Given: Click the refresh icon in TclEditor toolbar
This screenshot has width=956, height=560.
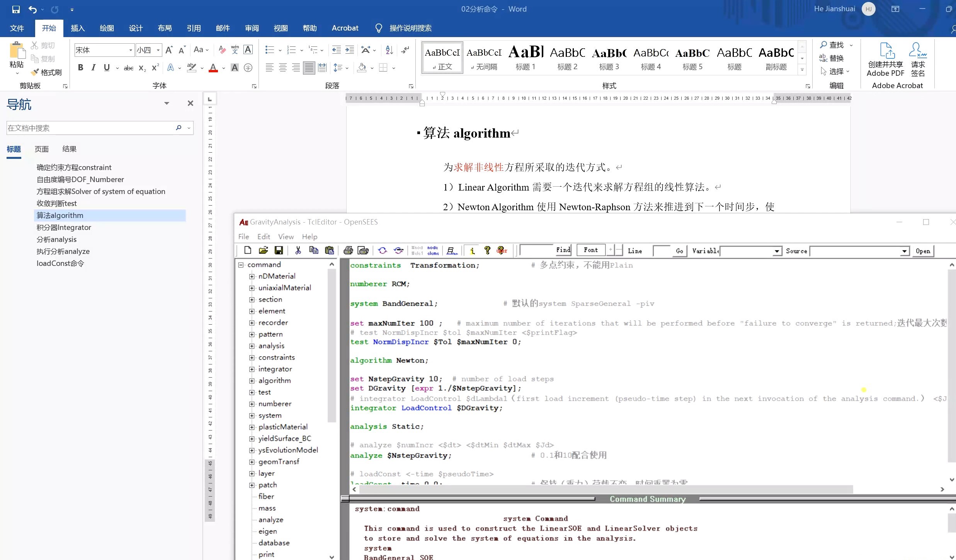Looking at the screenshot, I should click(x=382, y=250).
